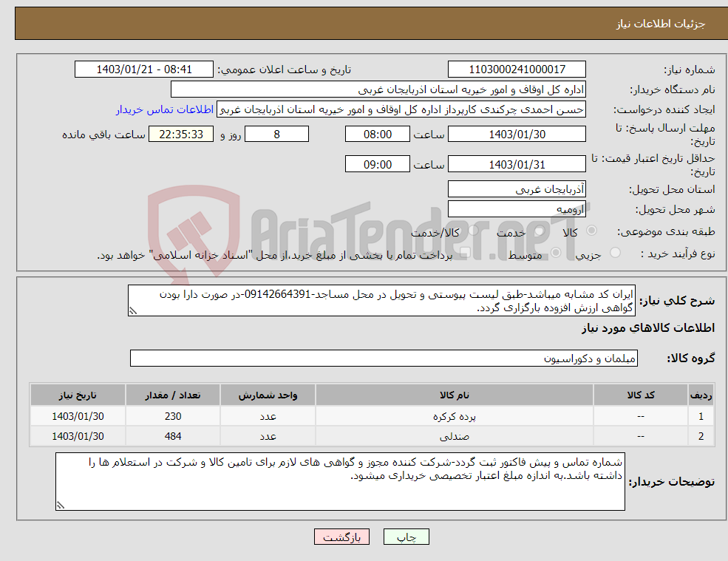The image size is (728, 561).
Task: Click the صندلی item name cell
Action: coord(455,437)
